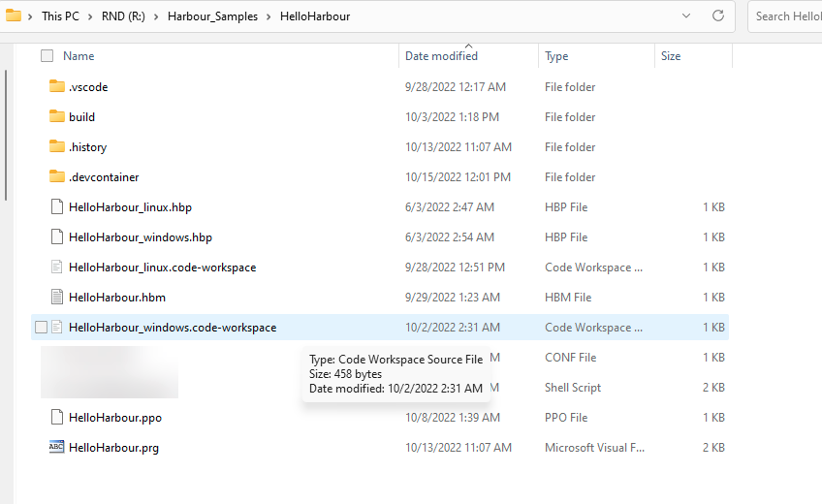Click the .vscode folder icon

[x=56, y=87]
